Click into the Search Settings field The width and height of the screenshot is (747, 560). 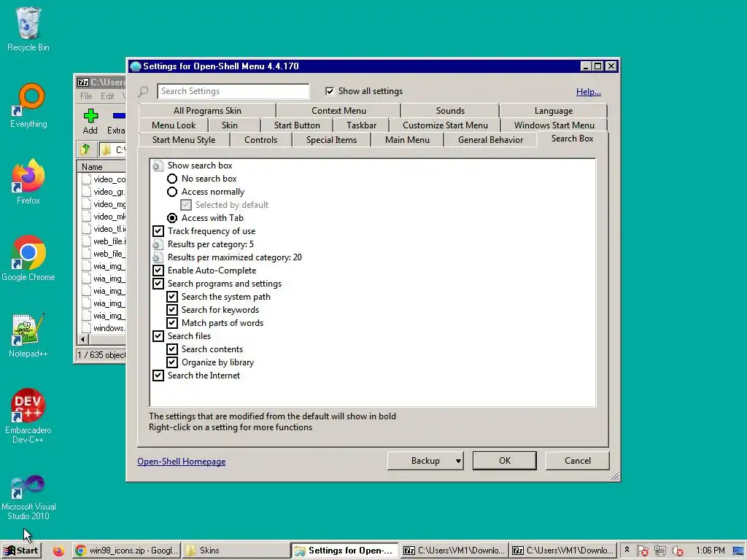click(x=233, y=91)
